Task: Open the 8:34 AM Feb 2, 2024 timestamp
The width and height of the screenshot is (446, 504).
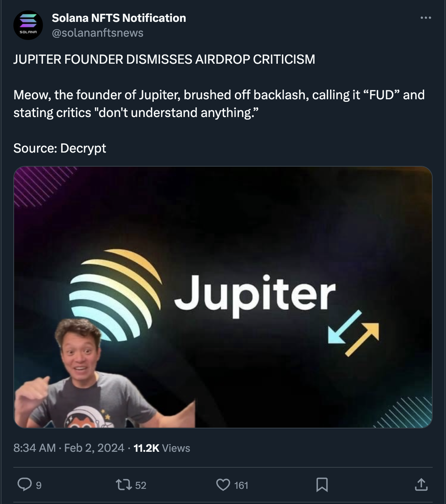Action: click(69, 448)
